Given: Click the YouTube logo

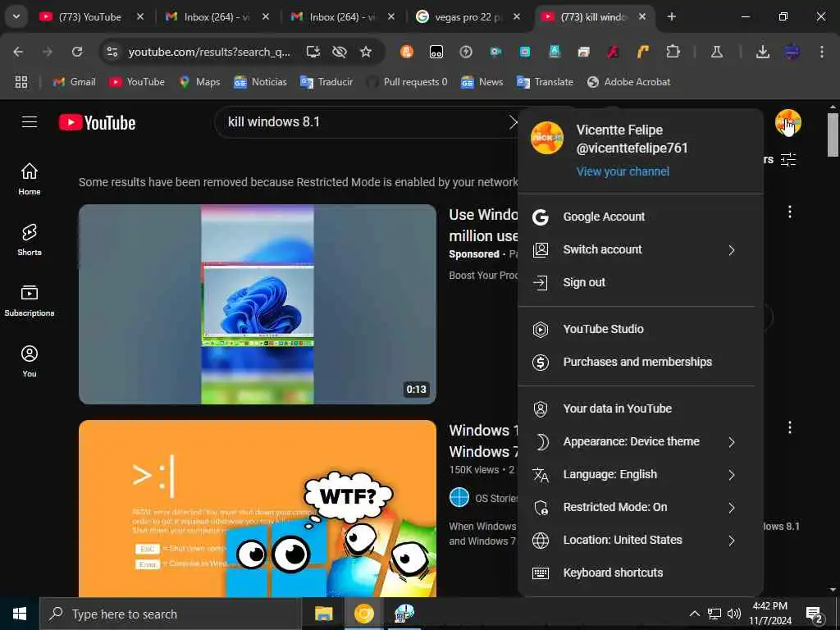Looking at the screenshot, I should tap(97, 123).
